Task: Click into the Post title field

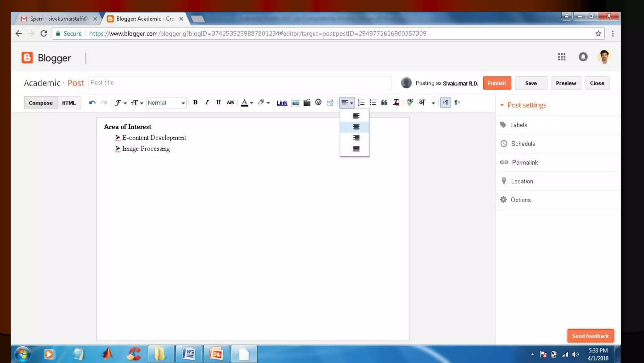Action: [240, 83]
